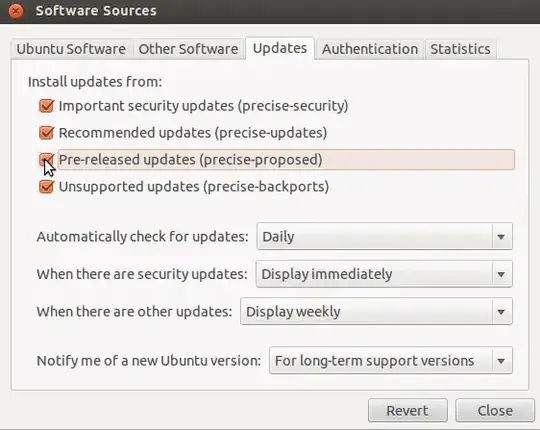
Task: Disable Pre-released updates (precise-proposed) checkbox
Action: [x=46, y=159]
